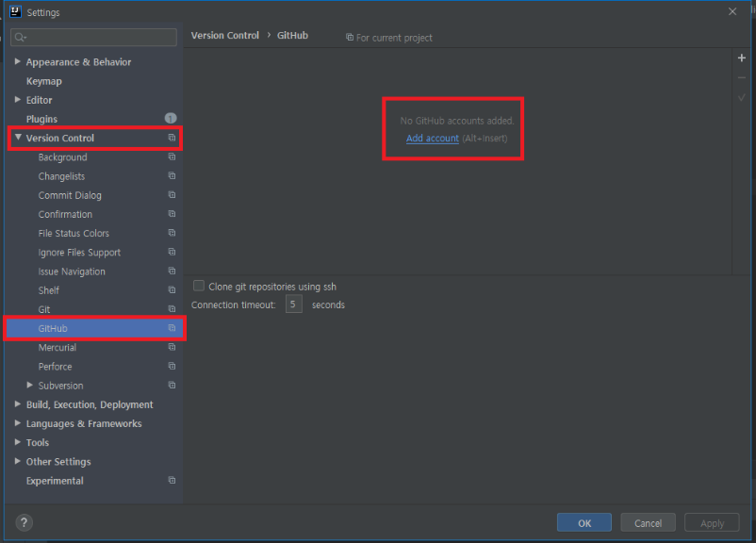Viewport: 756px width, 543px height.
Task: Select the Issue Navigation item
Action: tap(72, 271)
